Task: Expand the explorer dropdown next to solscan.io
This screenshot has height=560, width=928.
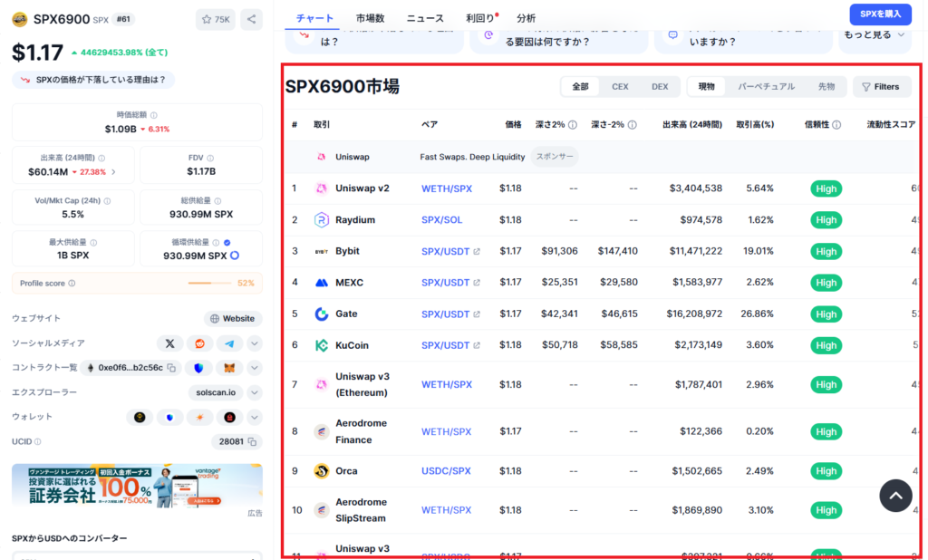Action: tap(255, 392)
